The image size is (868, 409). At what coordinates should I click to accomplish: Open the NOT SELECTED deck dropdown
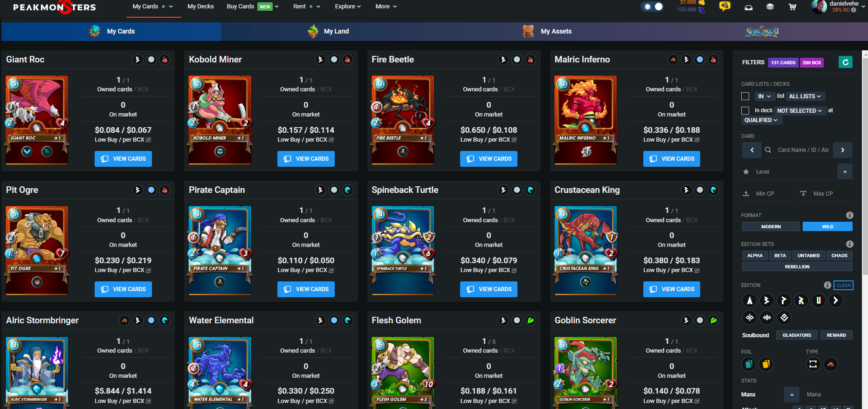(x=799, y=111)
